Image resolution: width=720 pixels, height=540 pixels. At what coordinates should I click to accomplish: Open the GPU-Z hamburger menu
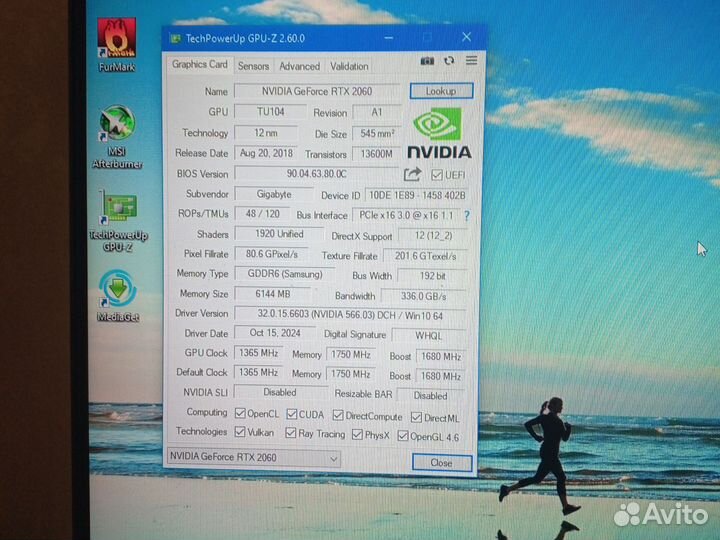click(x=470, y=62)
